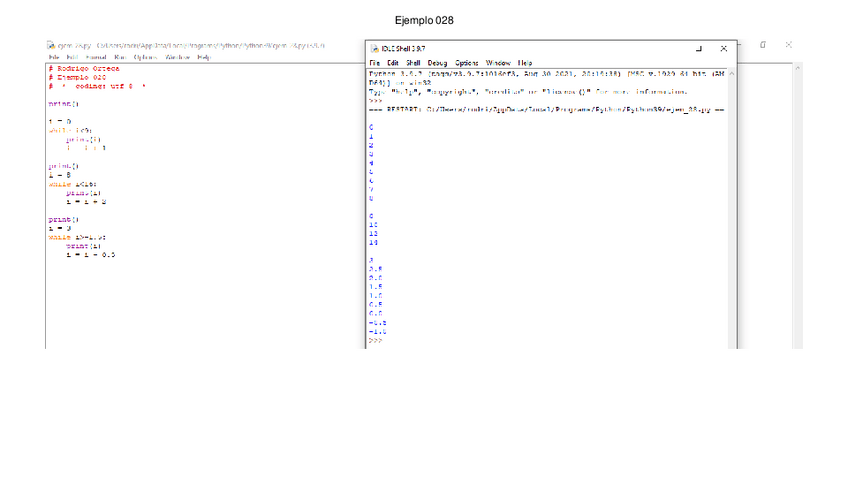Click output value '1.5' in the shell
848x477 pixels.
point(376,287)
